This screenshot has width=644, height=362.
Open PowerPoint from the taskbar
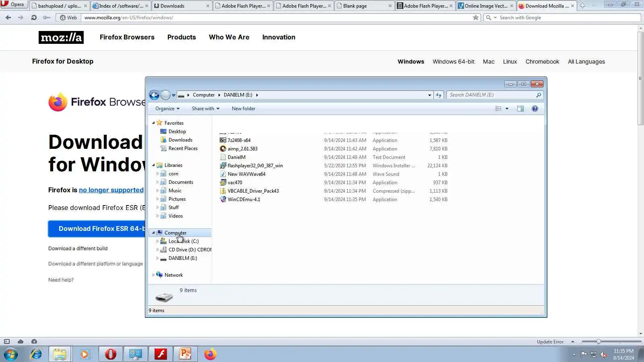(186, 354)
